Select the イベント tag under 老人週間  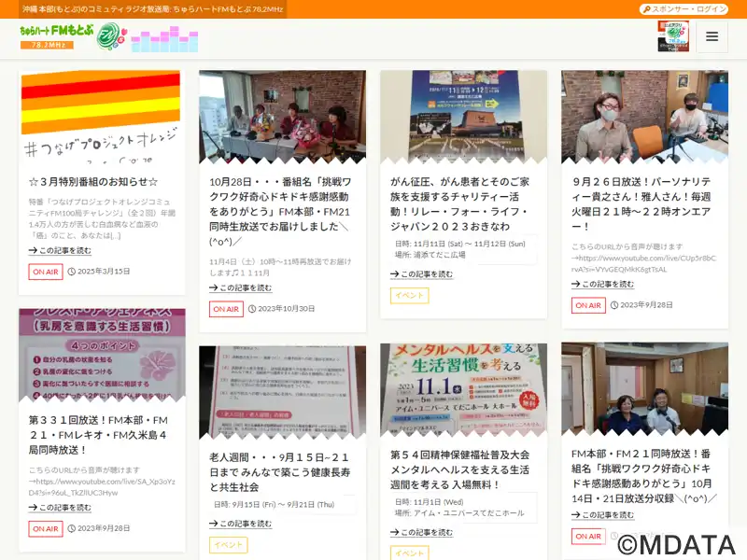[228, 545]
